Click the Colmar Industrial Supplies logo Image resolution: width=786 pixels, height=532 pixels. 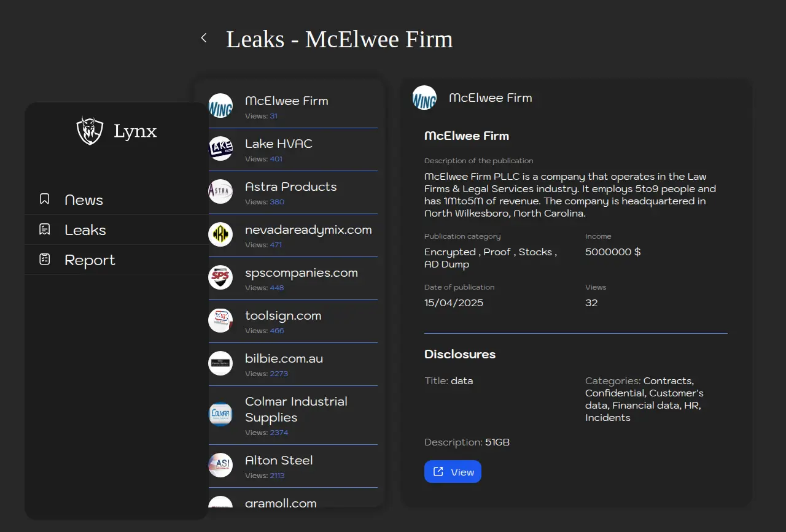[x=220, y=414]
